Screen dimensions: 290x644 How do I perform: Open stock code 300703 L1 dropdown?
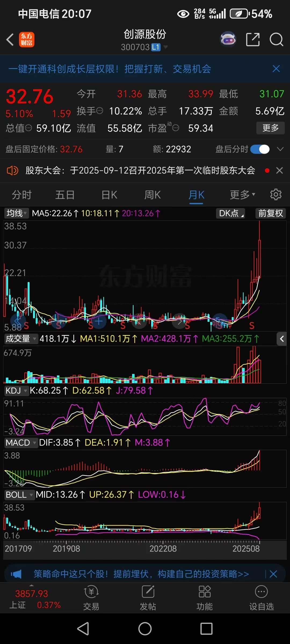144,47
